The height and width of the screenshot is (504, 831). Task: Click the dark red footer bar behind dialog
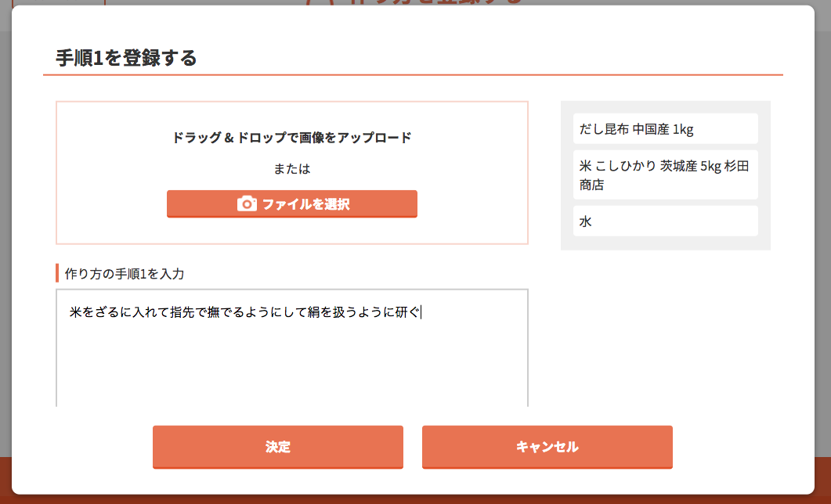click(415, 499)
